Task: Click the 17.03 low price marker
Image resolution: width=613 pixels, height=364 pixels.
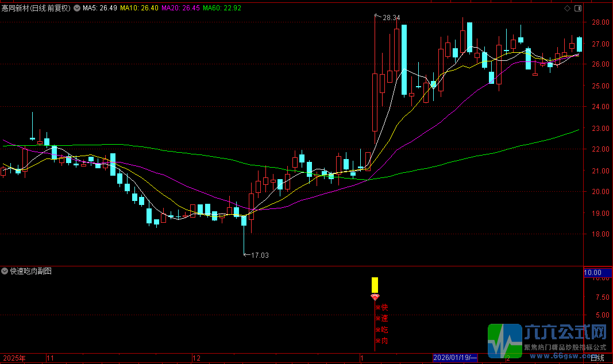Action: [260, 255]
